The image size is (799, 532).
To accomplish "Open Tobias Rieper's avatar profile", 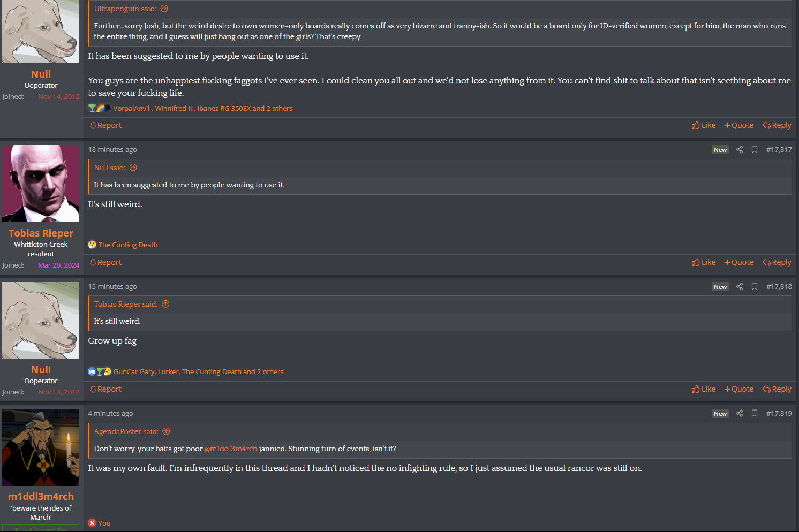I will tap(41, 184).
